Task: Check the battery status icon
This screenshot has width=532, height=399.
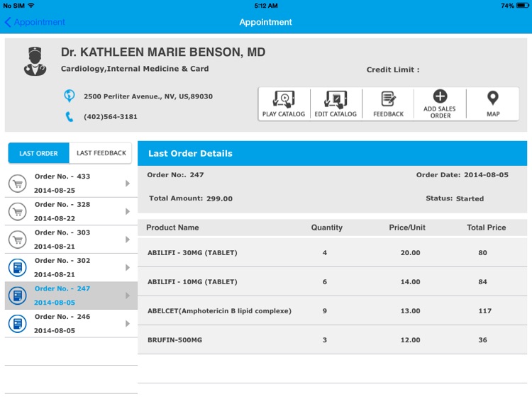Action: (523, 6)
